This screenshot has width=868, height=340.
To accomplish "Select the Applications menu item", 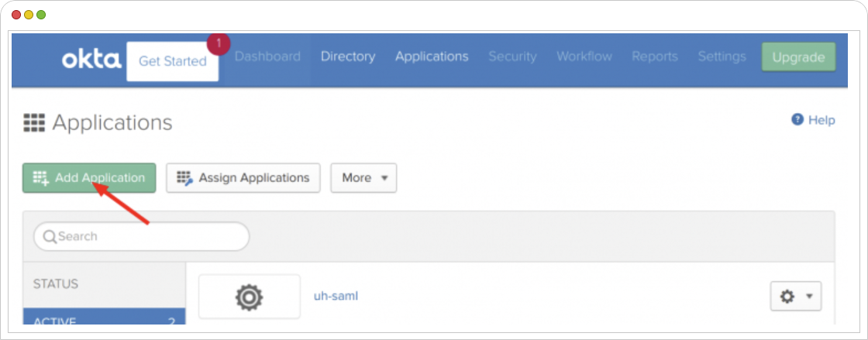I will pyautogui.click(x=432, y=57).
